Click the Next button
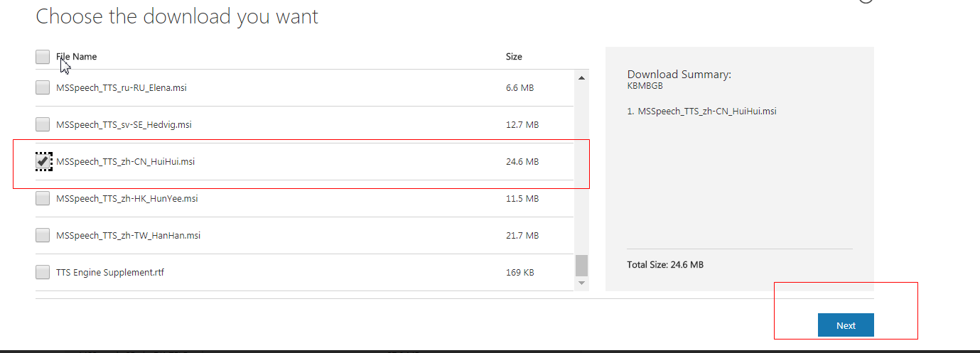The width and height of the screenshot is (980, 353). pos(846,325)
